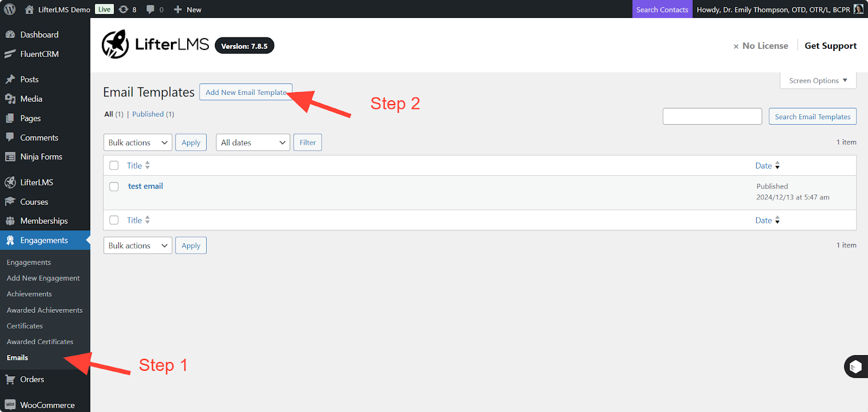Open Achievements submenu item
This screenshot has height=412, width=868.
(x=29, y=294)
